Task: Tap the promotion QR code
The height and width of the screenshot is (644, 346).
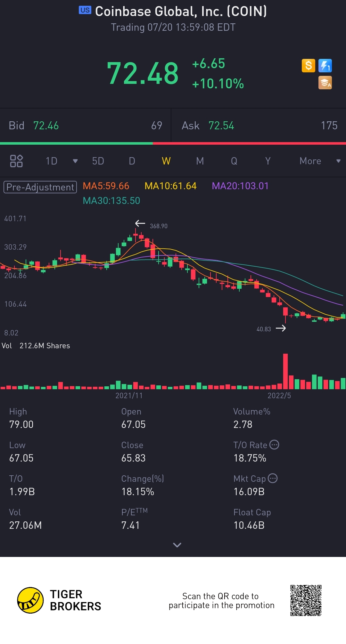Action: click(x=306, y=600)
